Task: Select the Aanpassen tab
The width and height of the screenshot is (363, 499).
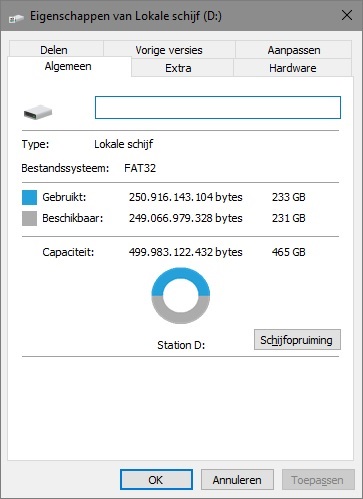Action: click(293, 50)
